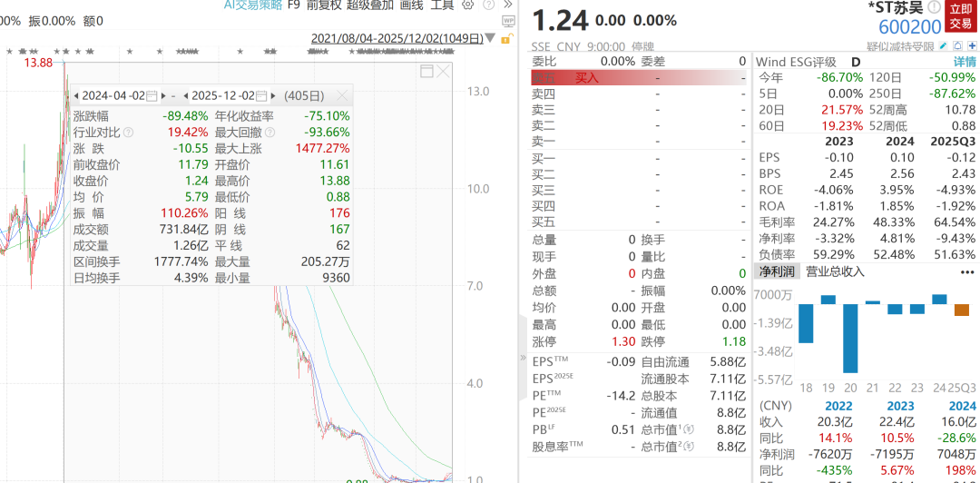Click 涨停 price 1.30
This screenshot has height=483, width=980.
[623, 341]
